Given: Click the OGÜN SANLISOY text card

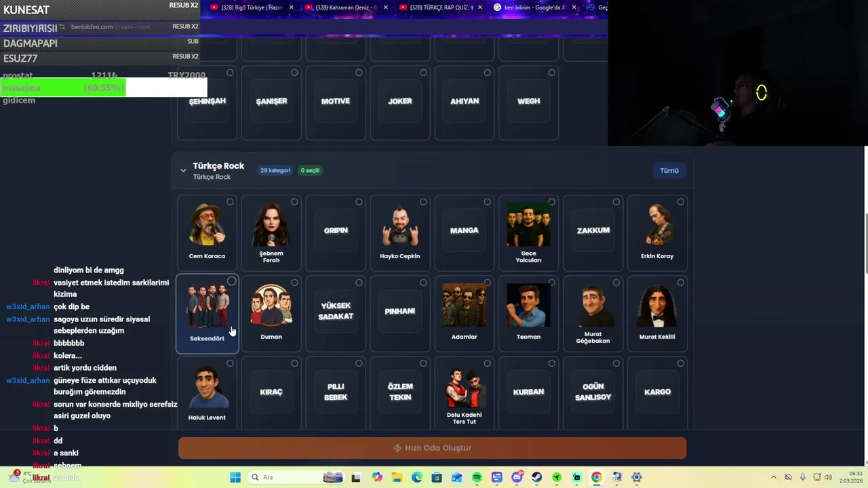Looking at the screenshot, I should [593, 392].
